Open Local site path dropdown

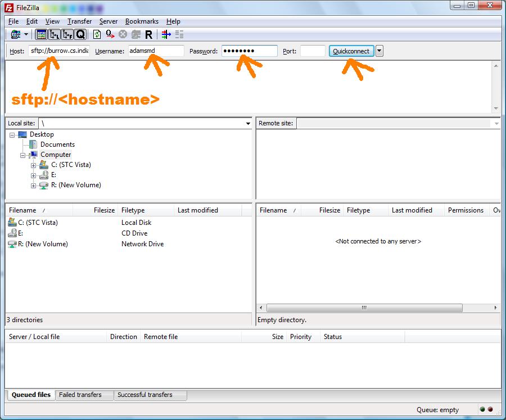pos(248,123)
